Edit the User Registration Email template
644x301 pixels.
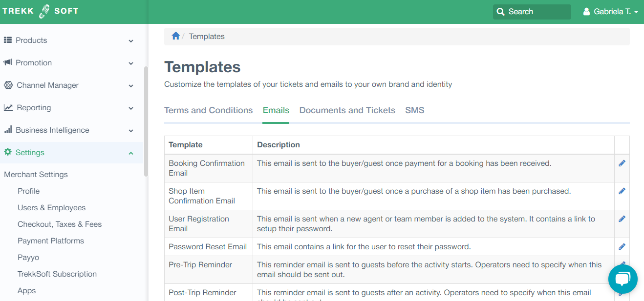click(x=622, y=219)
